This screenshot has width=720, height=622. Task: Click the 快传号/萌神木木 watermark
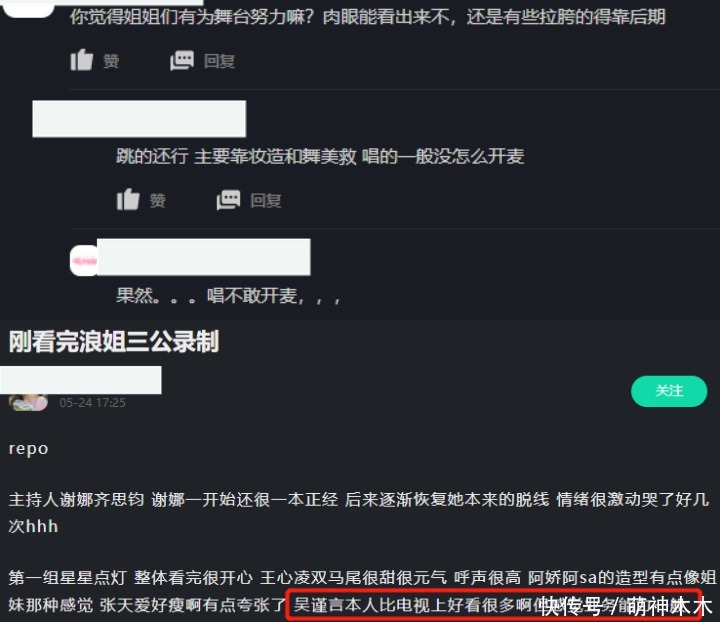click(x=626, y=606)
